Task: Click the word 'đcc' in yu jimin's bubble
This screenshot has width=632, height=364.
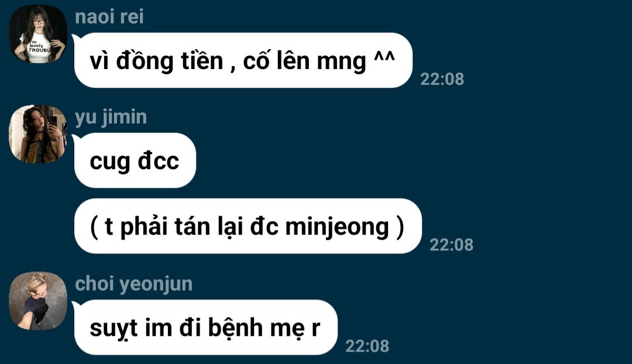Action: tap(159, 161)
